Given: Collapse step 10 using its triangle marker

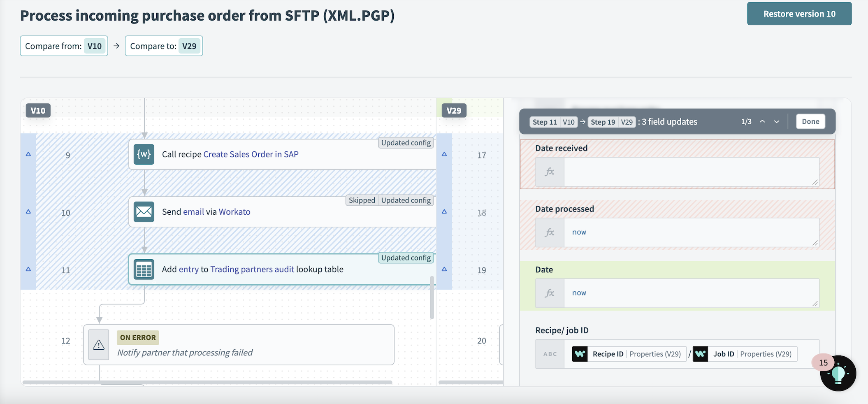Looking at the screenshot, I should (x=28, y=211).
